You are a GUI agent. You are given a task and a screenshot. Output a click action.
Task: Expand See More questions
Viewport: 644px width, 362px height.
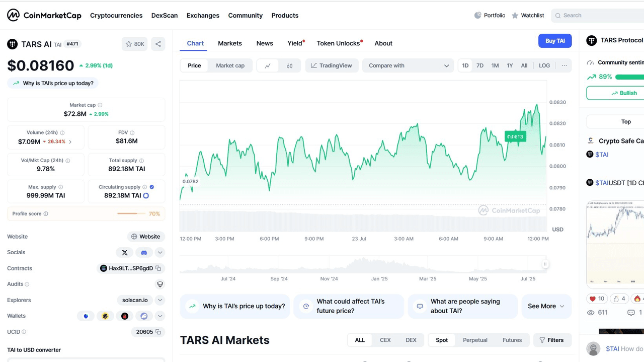pyautogui.click(x=546, y=306)
